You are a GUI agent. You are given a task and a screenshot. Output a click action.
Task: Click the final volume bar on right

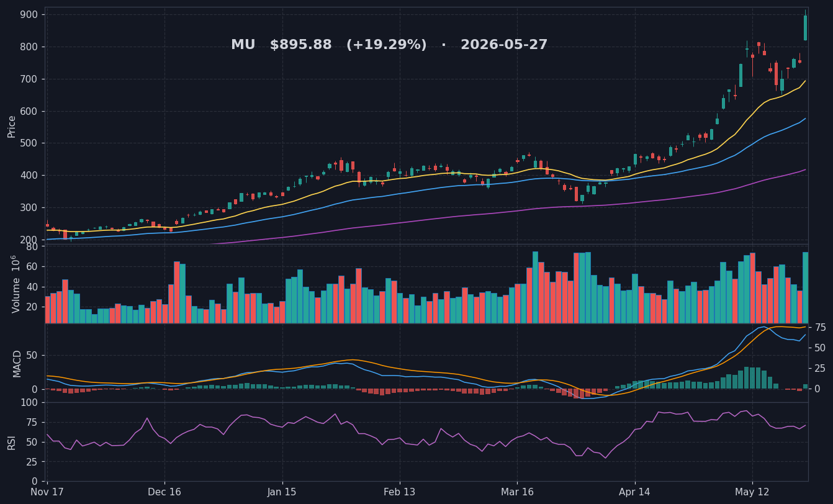tap(805, 287)
